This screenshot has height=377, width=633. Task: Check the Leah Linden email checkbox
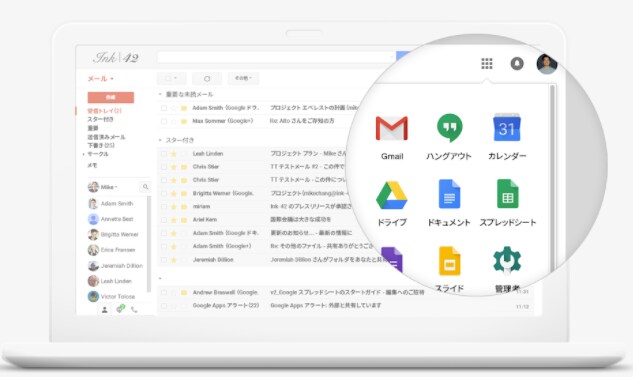tap(163, 154)
